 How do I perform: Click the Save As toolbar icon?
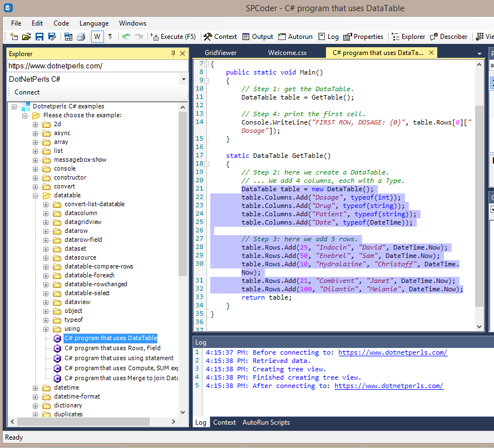pyautogui.click(x=52, y=37)
